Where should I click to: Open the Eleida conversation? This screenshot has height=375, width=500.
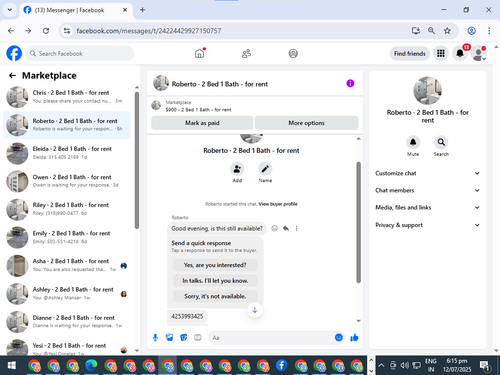coord(67,153)
